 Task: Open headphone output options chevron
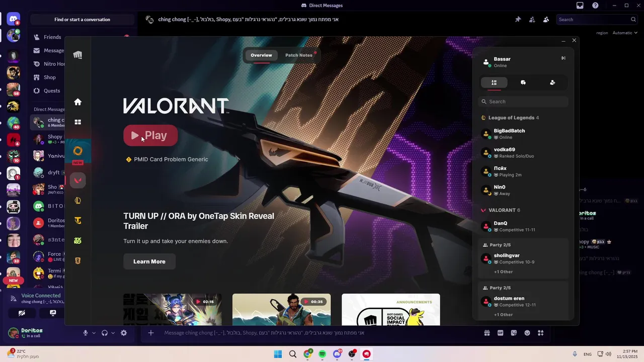(x=113, y=333)
